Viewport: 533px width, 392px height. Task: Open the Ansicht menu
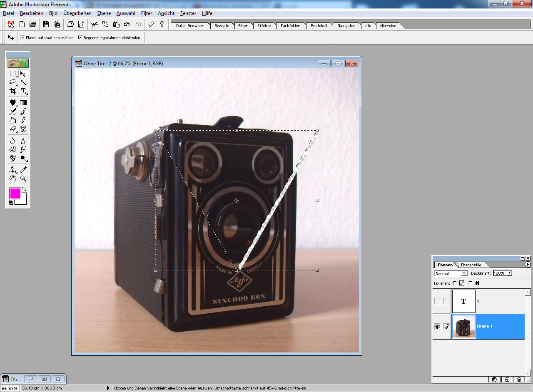[x=166, y=13]
